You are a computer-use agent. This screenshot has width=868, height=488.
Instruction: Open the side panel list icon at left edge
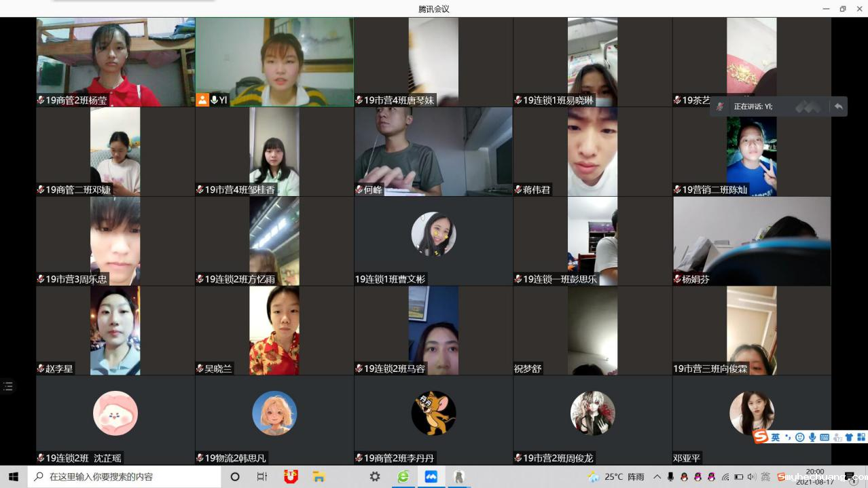point(8,386)
